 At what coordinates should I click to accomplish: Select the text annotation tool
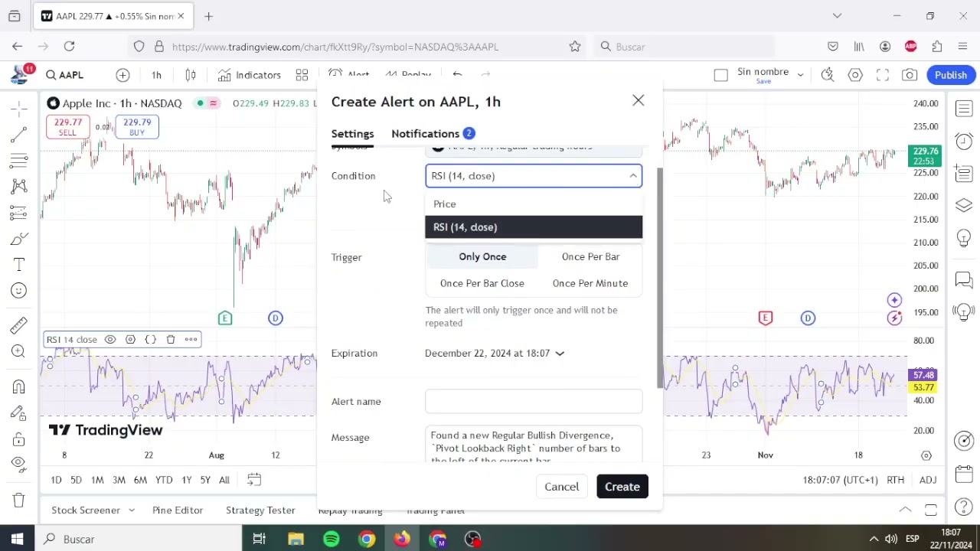pos(19,265)
